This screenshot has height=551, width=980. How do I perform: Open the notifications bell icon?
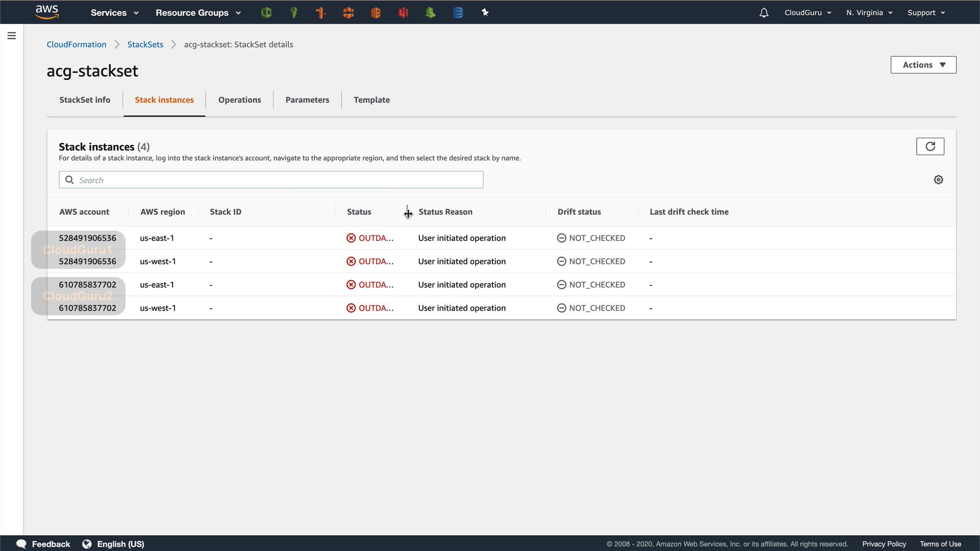[764, 13]
